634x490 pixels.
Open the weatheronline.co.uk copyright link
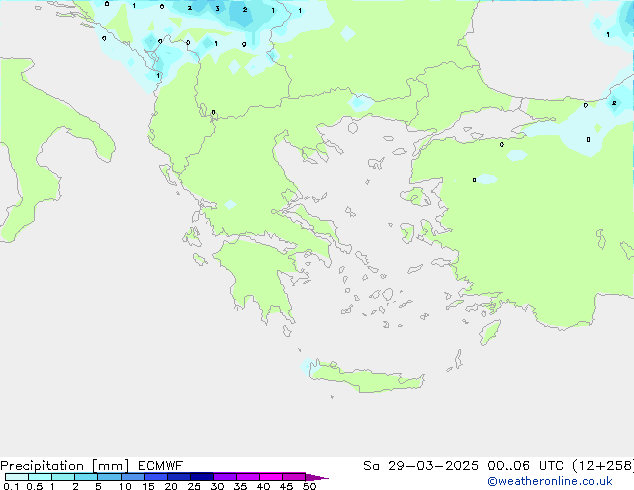(550, 481)
